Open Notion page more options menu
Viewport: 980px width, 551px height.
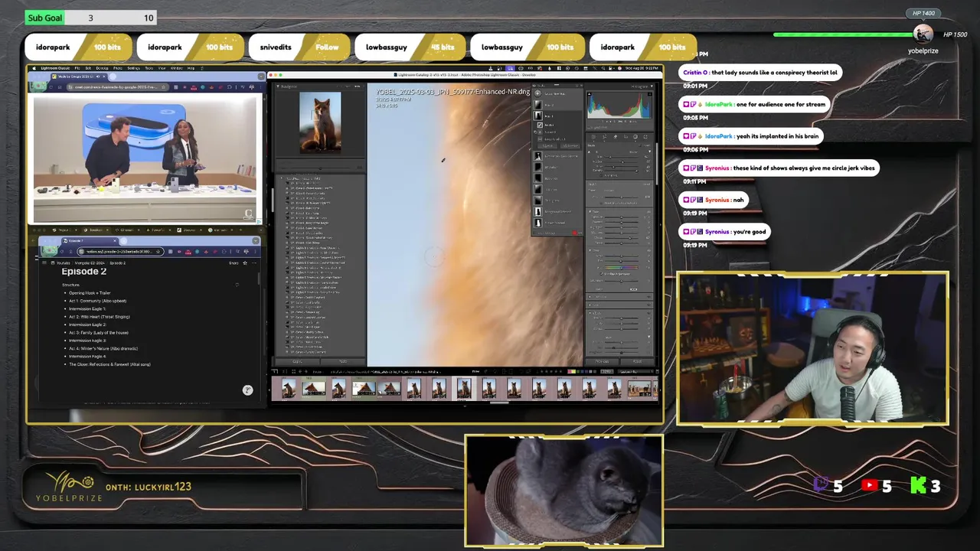(254, 263)
